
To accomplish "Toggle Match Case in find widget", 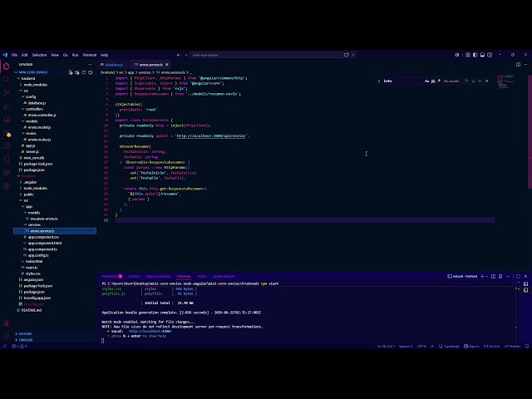I will pos(426,81).
